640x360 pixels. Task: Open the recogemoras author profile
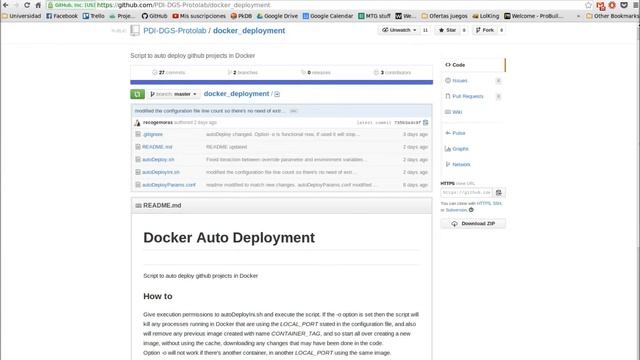pos(158,122)
